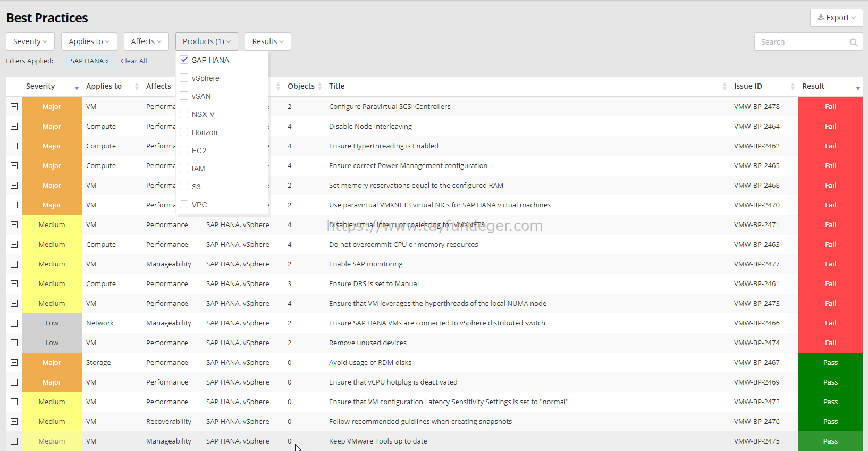The image size is (868, 451).
Task: Click issue ID VMW-BP-2464
Action: click(x=757, y=126)
